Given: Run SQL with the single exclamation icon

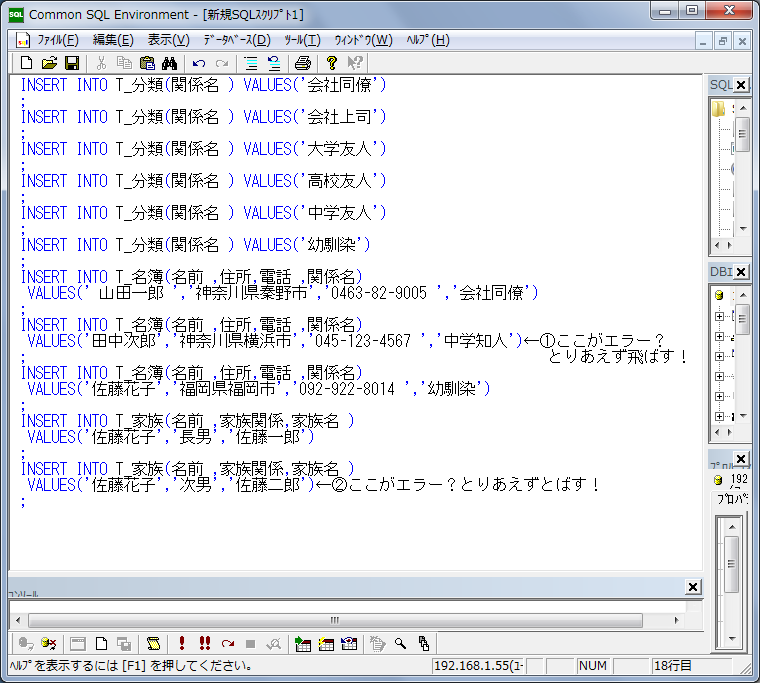Looking at the screenshot, I should point(182,643).
